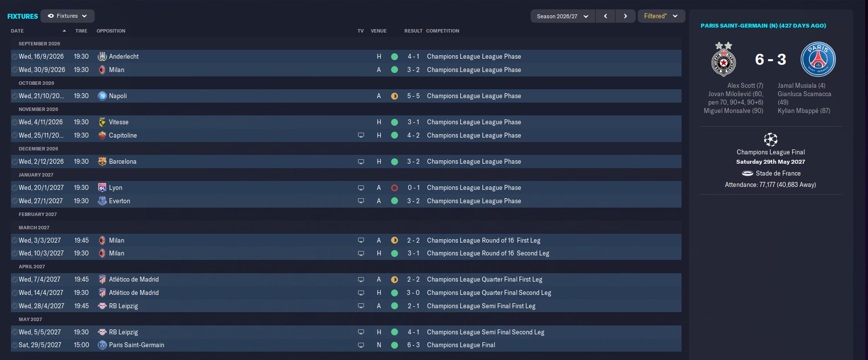
Task: Click the Capitoline club badge icon
Action: (102, 136)
